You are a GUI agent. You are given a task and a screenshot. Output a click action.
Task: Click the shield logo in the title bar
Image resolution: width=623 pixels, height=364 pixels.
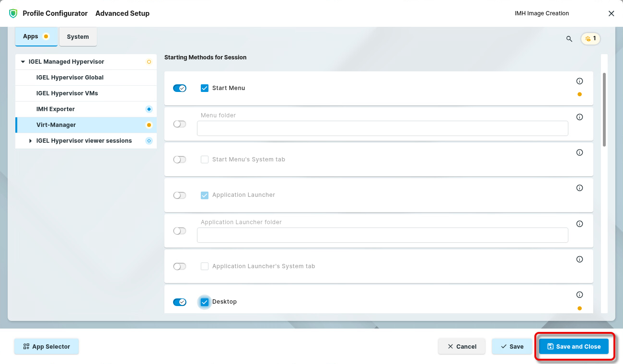coord(13,13)
